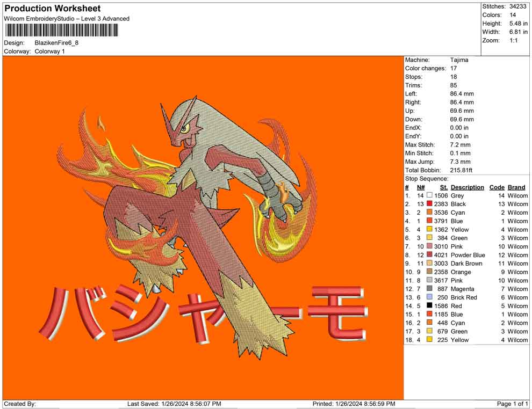
Task: Select the Min Stitch value 0.1 mm
Action: point(460,153)
